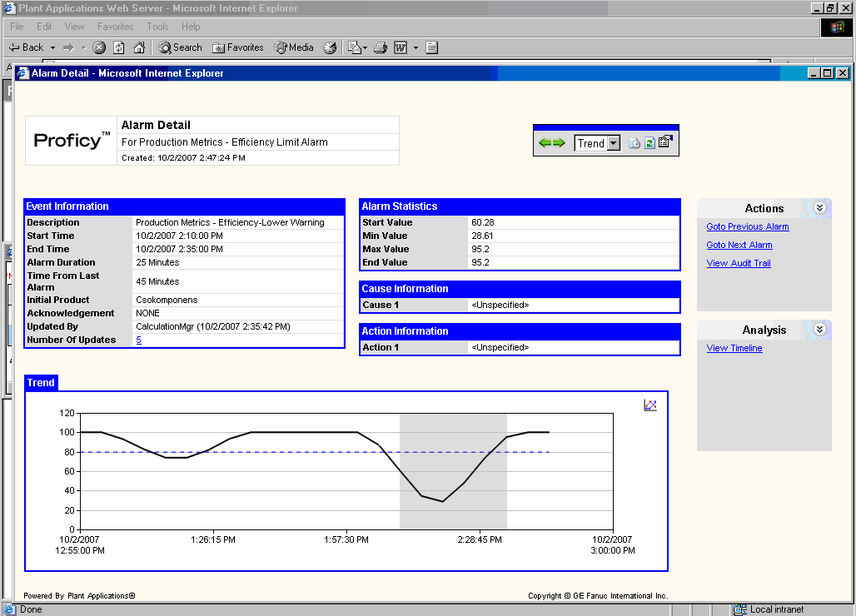
Task: Click the Discuss icon in the IE toolbar
Action: 431,47
